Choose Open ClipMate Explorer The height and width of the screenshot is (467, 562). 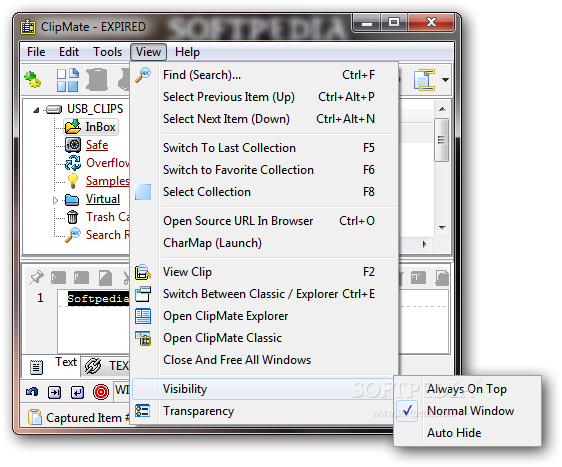tap(265, 316)
